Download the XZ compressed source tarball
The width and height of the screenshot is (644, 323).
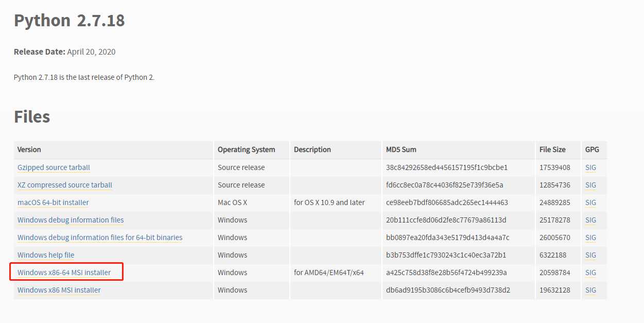coord(65,185)
